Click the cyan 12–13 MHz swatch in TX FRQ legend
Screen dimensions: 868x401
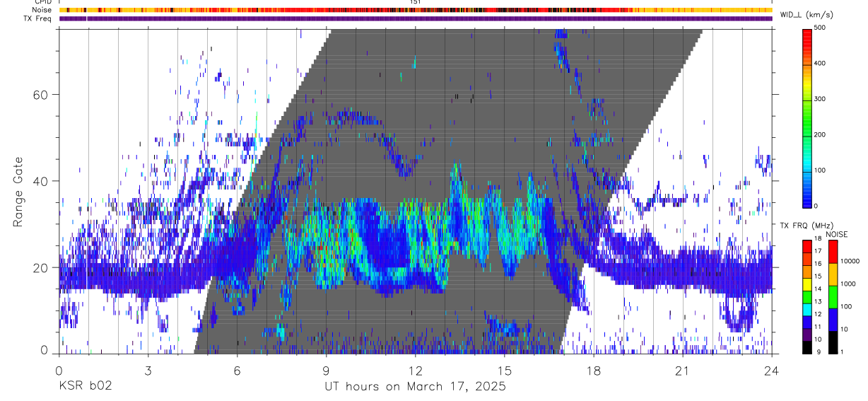(808, 308)
